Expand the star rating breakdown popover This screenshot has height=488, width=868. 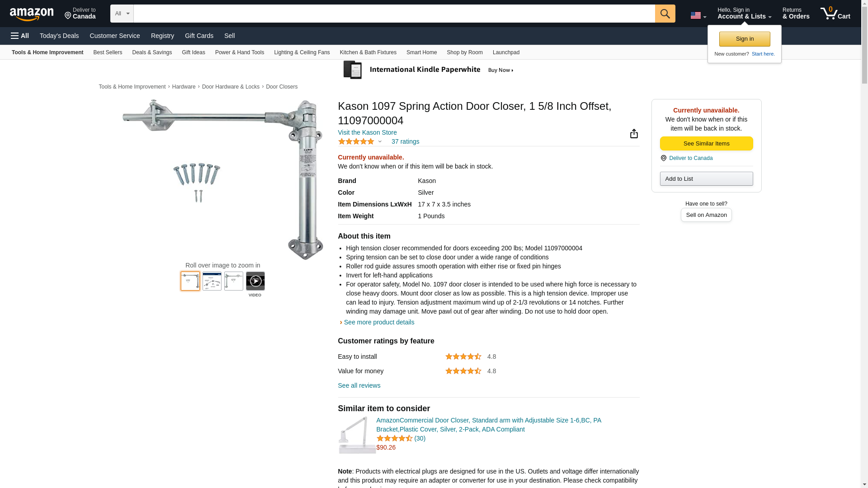380,142
